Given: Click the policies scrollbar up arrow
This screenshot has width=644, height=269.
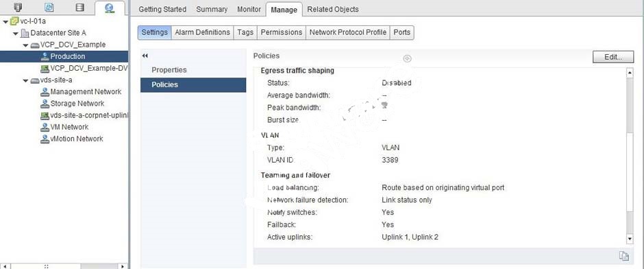Looking at the screenshot, I should pyautogui.click(x=630, y=73).
